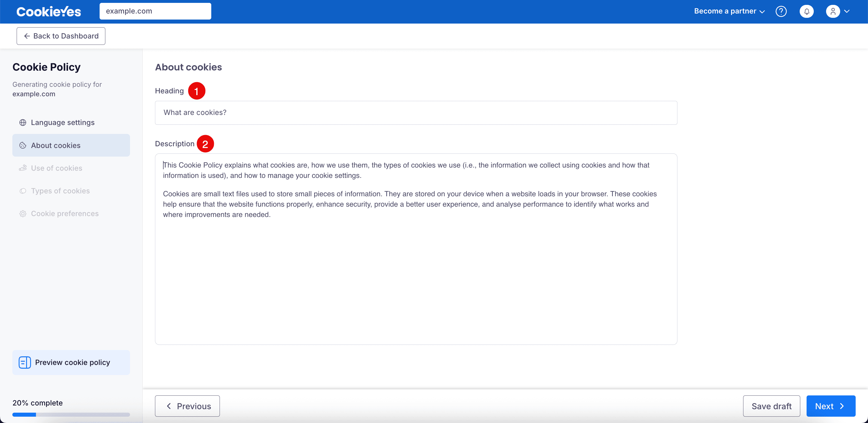Click the Heading input 'What are cookies?'
The image size is (868, 423).
click(x=416, y=113)
